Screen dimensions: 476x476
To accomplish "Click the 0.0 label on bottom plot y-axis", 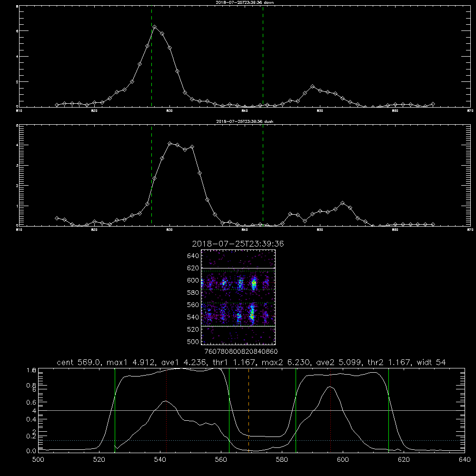I will [31, 451].
